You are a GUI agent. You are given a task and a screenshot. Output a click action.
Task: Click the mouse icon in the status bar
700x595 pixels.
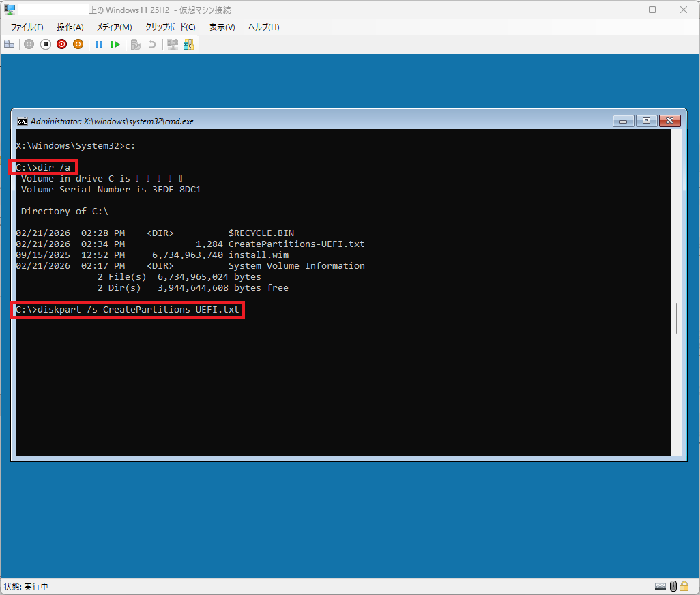point(673,586)
